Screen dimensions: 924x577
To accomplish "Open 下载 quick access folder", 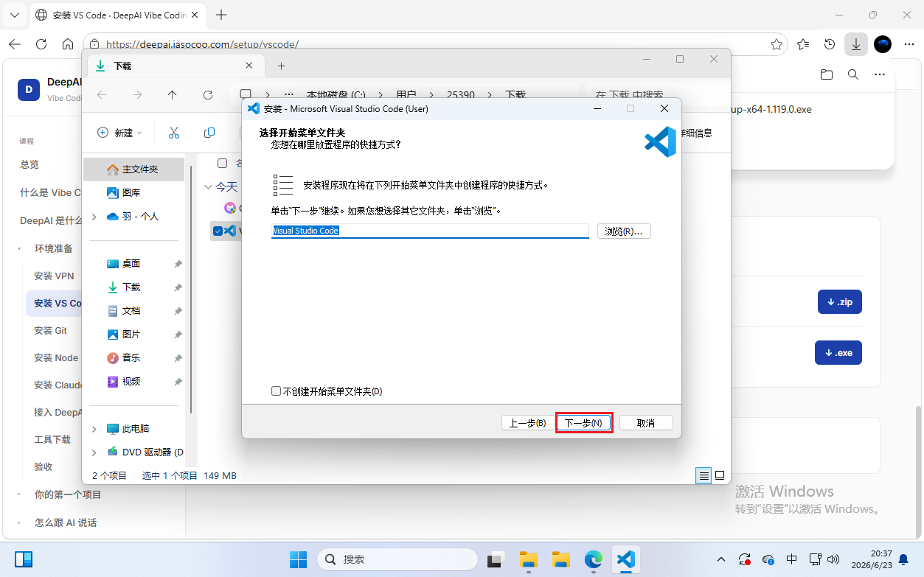I will click(x=133, y=287).
